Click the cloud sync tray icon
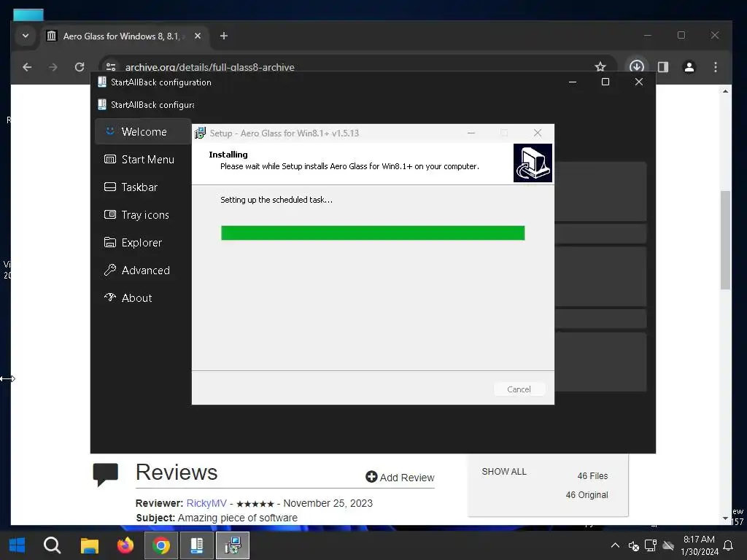The height and width of the screenshot is (560, 747). (x=668, y=545)
